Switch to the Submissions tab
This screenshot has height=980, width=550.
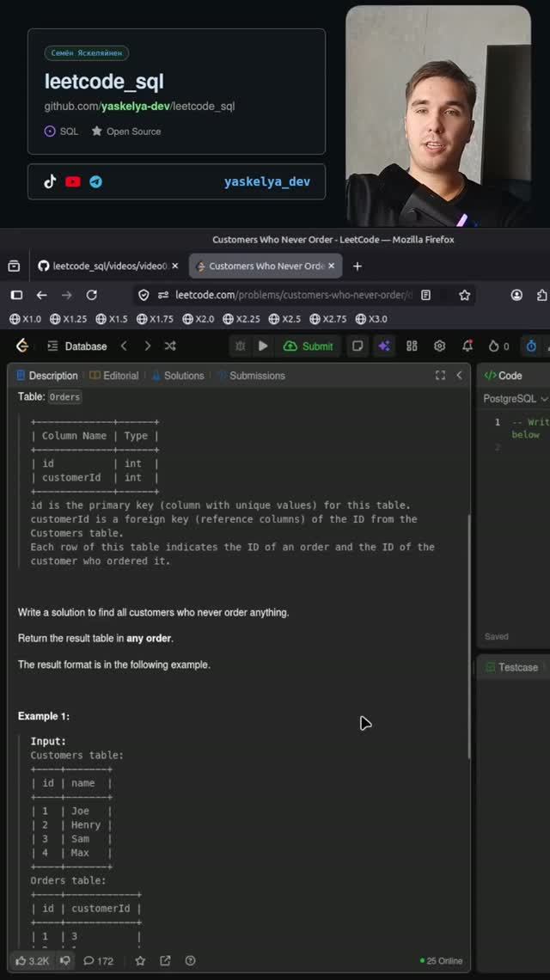pyautogui.click(x=251, y=376)
